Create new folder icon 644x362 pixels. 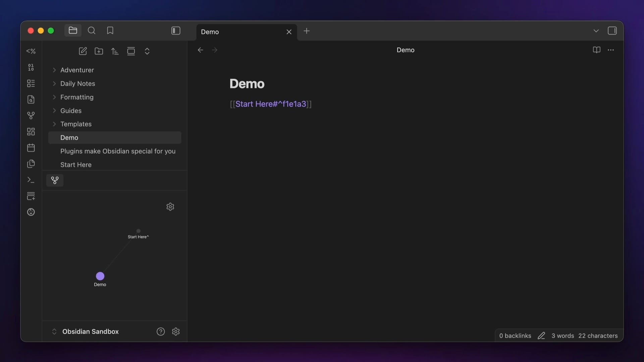click(99, 51)
